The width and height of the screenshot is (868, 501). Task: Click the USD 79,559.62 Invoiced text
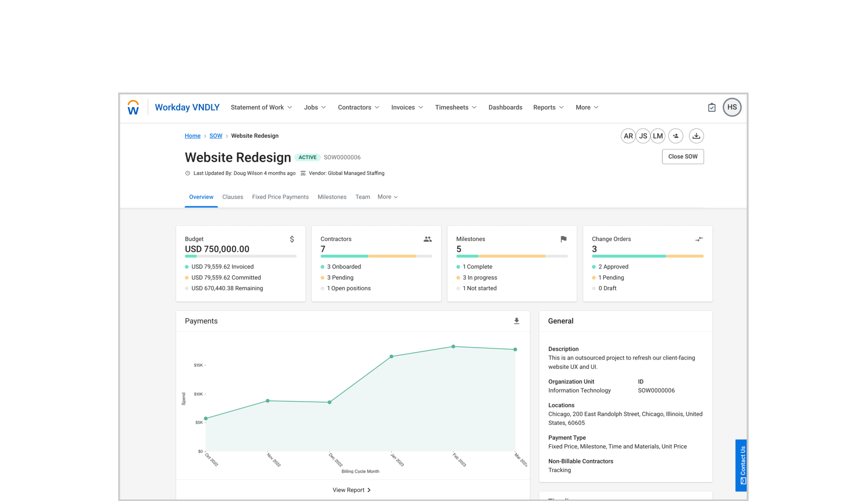click(222, 267)
